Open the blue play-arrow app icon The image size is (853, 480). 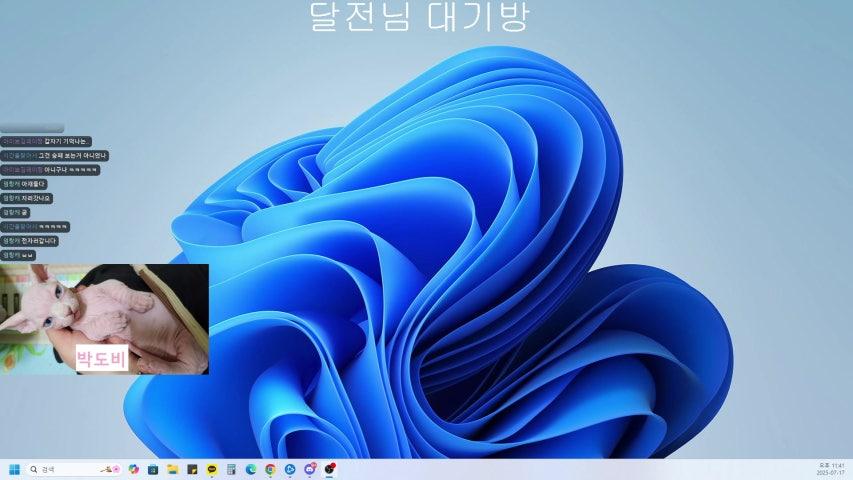coord(290,469)
